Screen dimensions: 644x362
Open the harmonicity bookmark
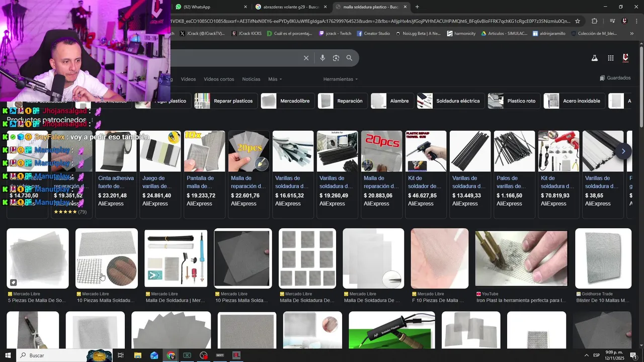[x=461, y=34]
